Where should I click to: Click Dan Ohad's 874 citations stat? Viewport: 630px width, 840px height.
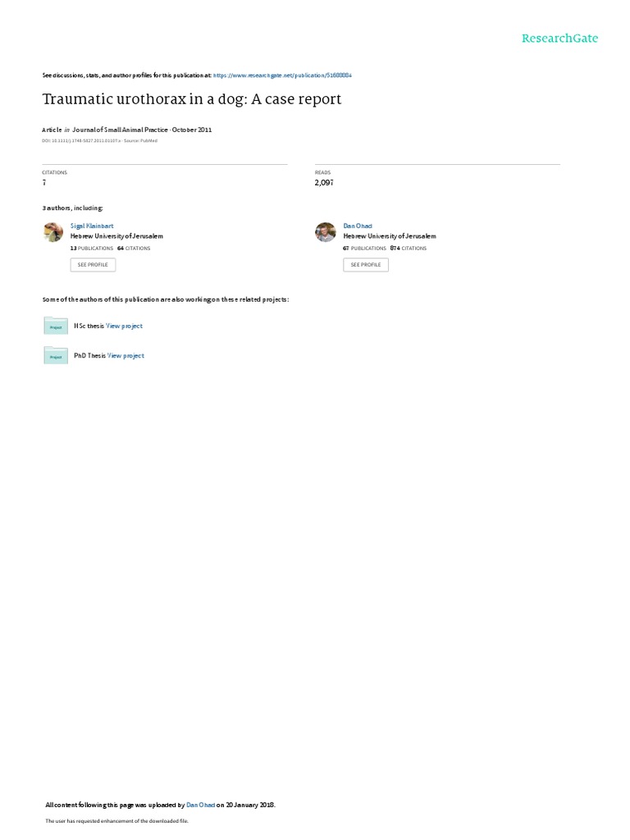[409, 249]
